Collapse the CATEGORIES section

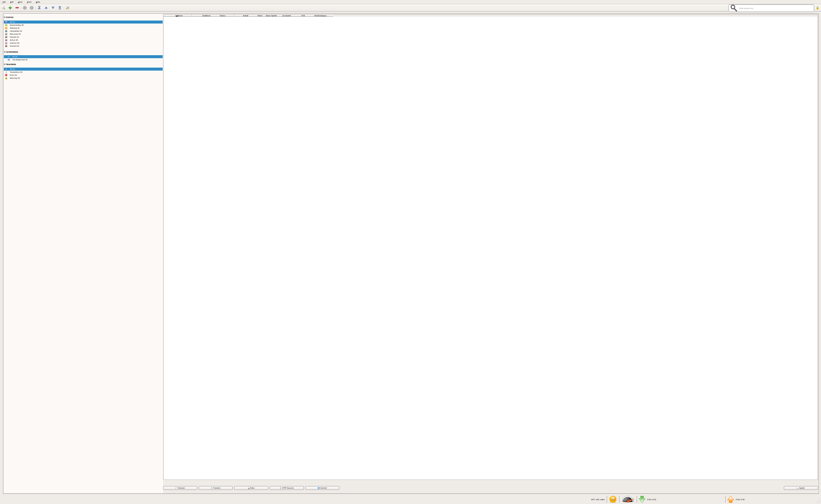pos(5,52)
